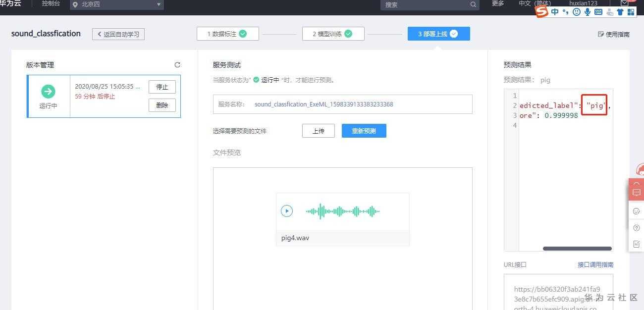Click the pig4.wav file name
644x310 pixels.
[295, 238]
